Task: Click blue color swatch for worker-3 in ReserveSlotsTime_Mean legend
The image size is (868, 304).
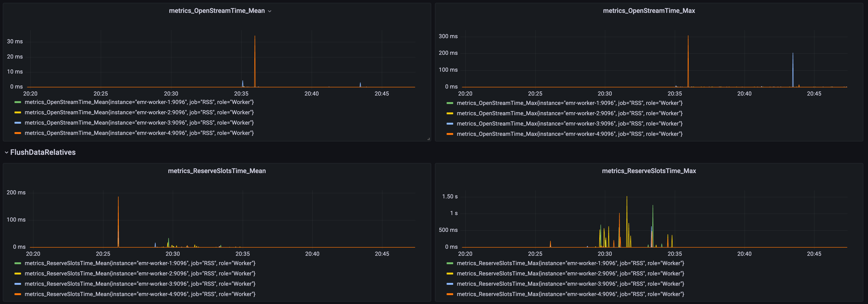Action: click(x=18, y=284)
